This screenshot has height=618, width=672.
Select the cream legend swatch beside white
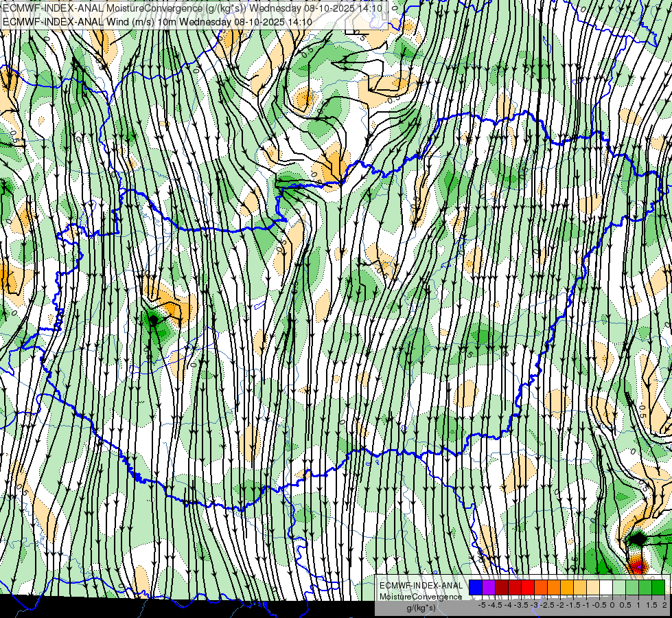(x=593, y=588)
